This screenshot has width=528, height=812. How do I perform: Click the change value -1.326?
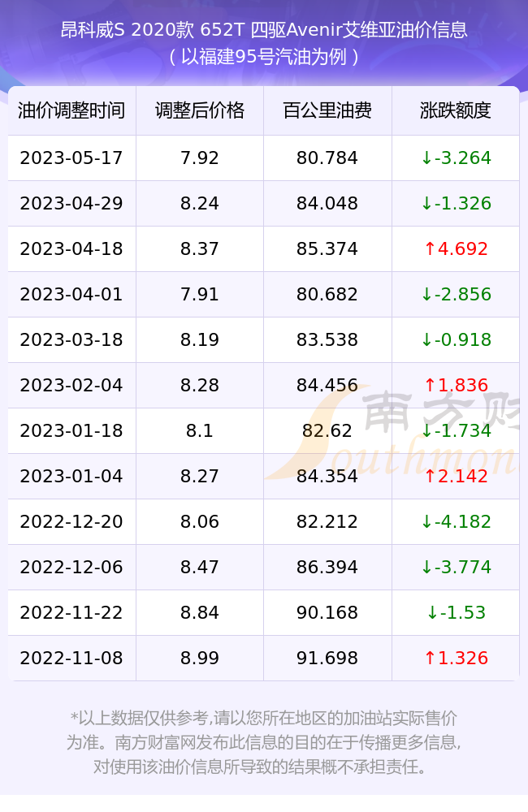[456, 204]
